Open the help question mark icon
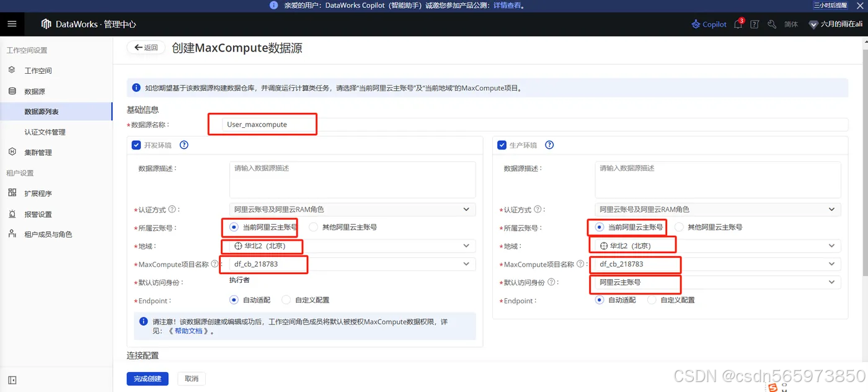Image resolution: width=868 pixels, height=392 pixels. [x=754, y=24]
